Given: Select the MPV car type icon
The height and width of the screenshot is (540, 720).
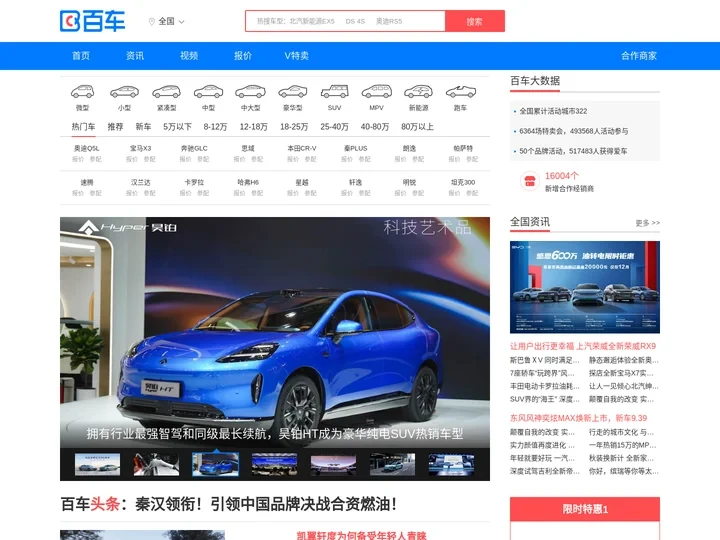Looking at the screenshot, I should point(377,92).
